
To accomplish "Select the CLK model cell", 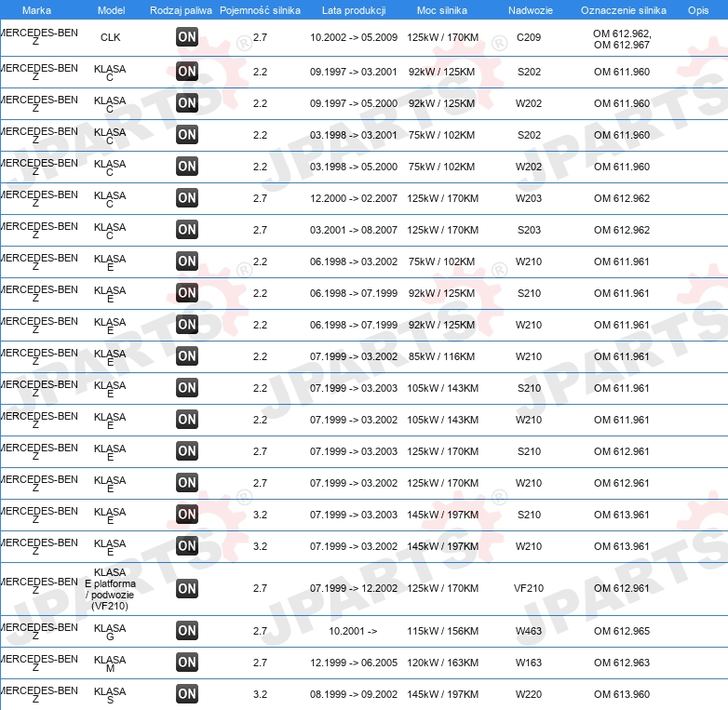I will coord(111,37).
